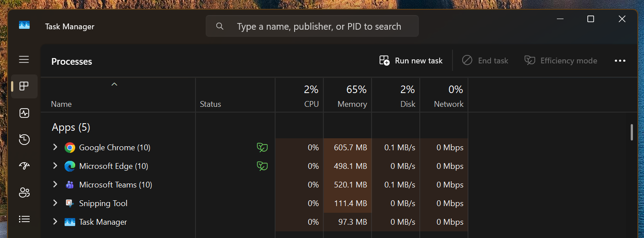
Task: Sort processes by Memory column
Action: tap(352, 104)
